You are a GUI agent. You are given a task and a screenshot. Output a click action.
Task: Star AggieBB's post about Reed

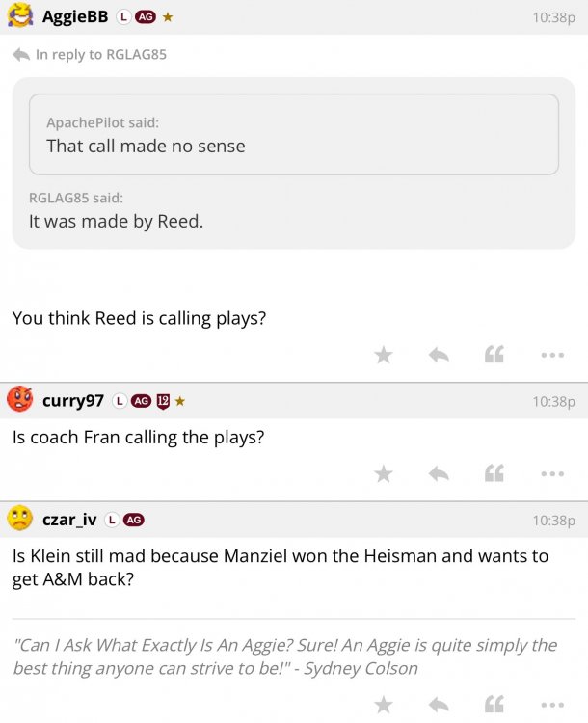384,355
